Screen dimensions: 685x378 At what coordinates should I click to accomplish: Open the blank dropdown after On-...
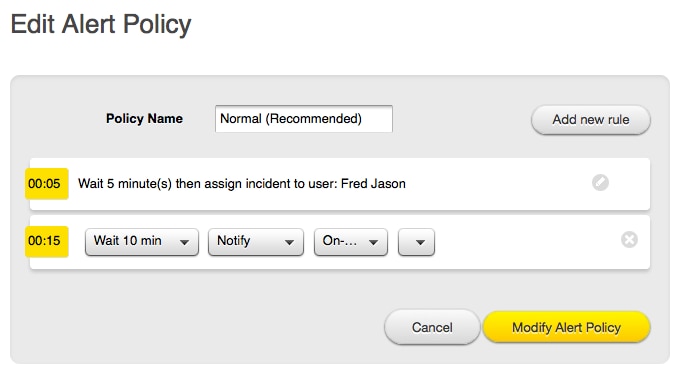point(416,242)
